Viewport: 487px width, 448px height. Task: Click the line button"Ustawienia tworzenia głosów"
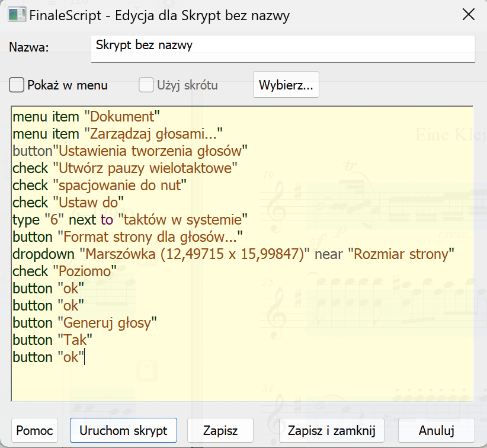tap(130, 151)
